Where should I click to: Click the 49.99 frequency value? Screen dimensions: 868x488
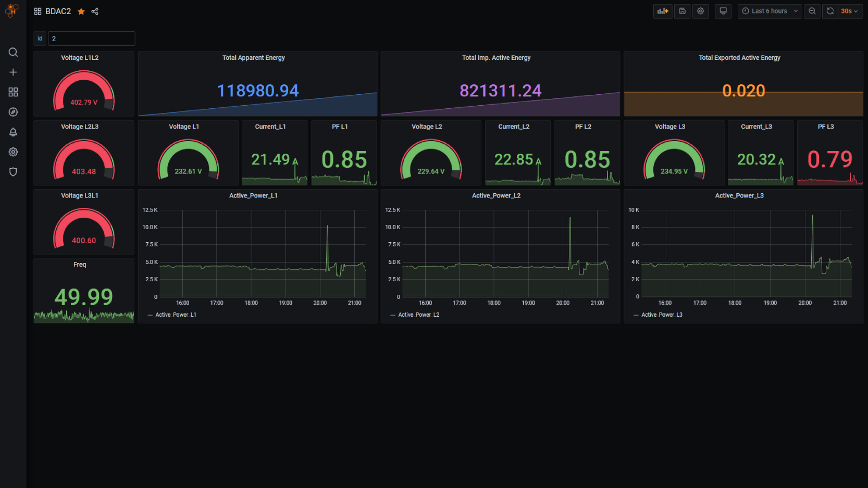[x=84, y=297]
